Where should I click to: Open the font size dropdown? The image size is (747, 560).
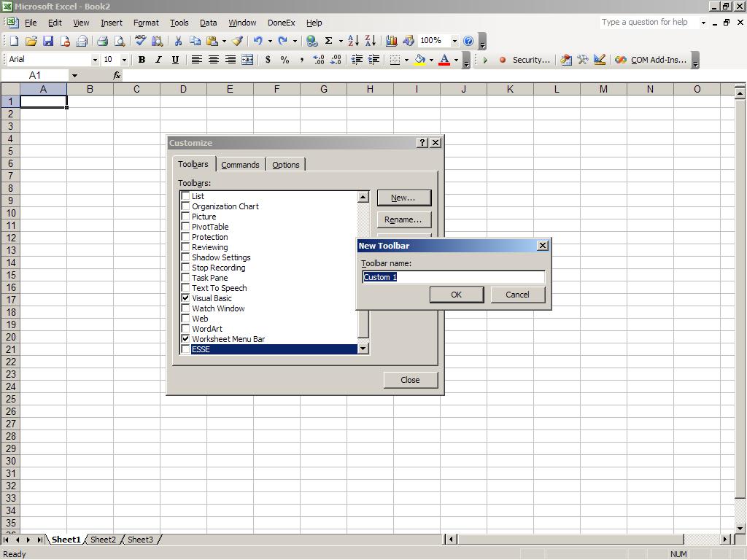pos(124,60)
